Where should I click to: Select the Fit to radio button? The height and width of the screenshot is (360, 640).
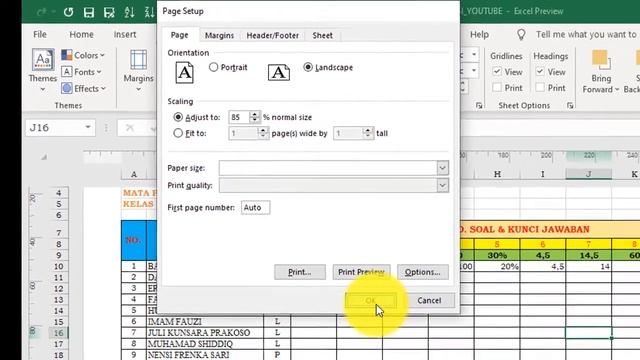[178, 133]
